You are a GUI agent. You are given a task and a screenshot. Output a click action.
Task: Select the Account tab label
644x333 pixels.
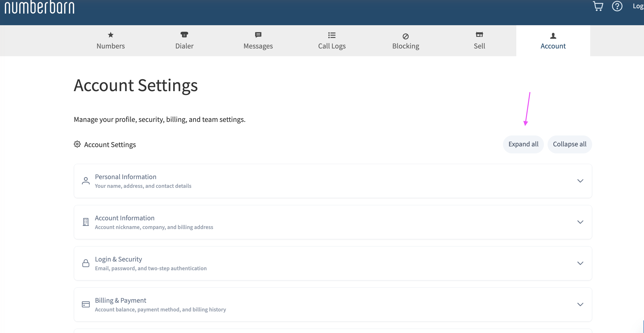553,46
